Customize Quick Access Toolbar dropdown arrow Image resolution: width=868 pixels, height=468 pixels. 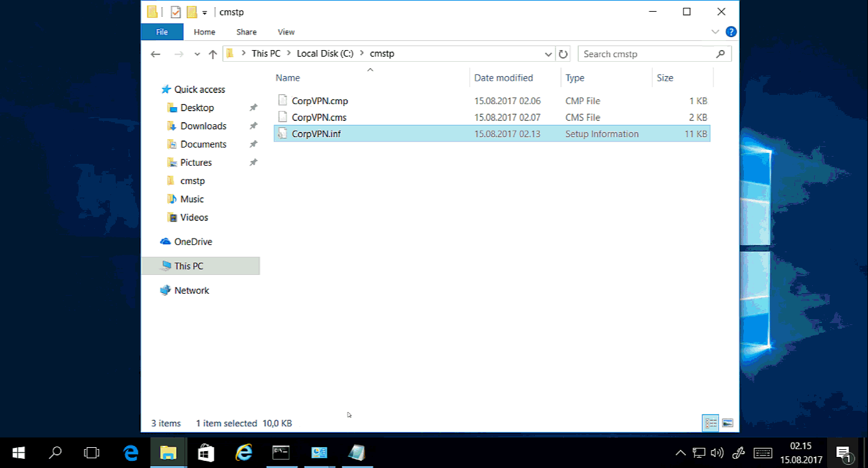tap(205, 12)
